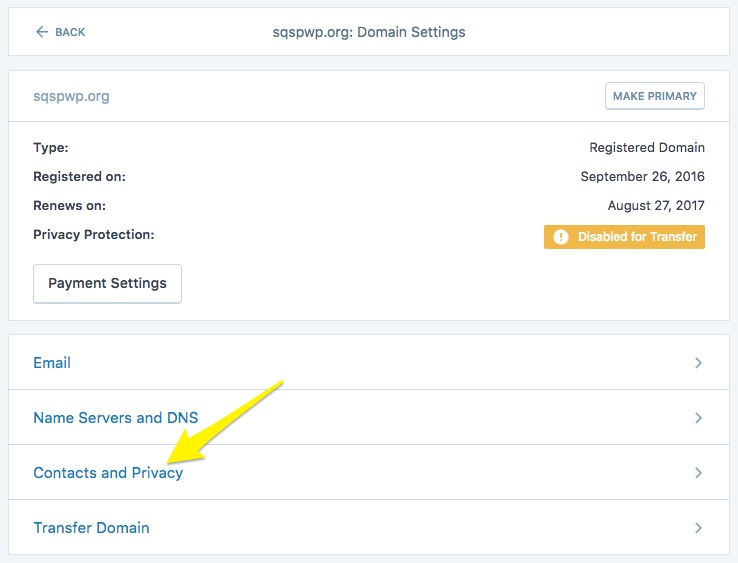Click the sqspwp.org domain name heading
This screenshot has height=563, width=738.
click(x=71, y=96)
